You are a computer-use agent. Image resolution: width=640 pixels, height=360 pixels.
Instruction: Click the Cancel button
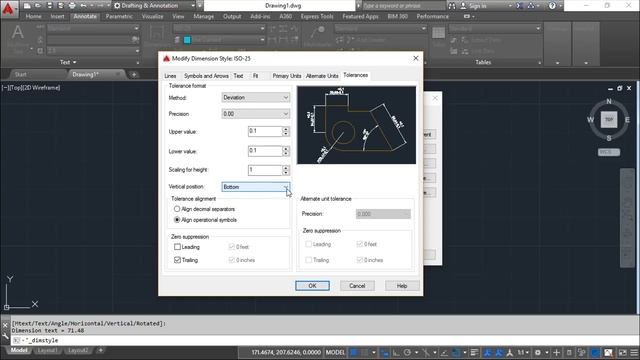(357, 286)
